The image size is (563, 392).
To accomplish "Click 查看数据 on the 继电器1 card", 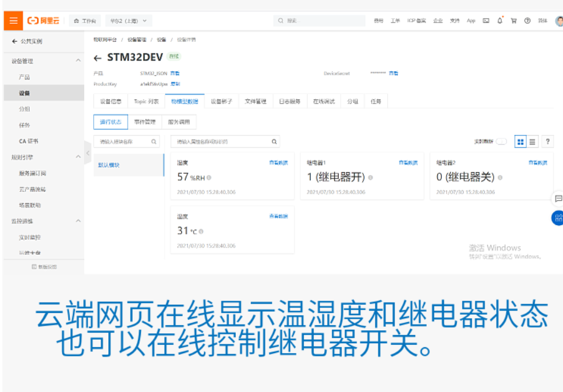I will [408, 163].
